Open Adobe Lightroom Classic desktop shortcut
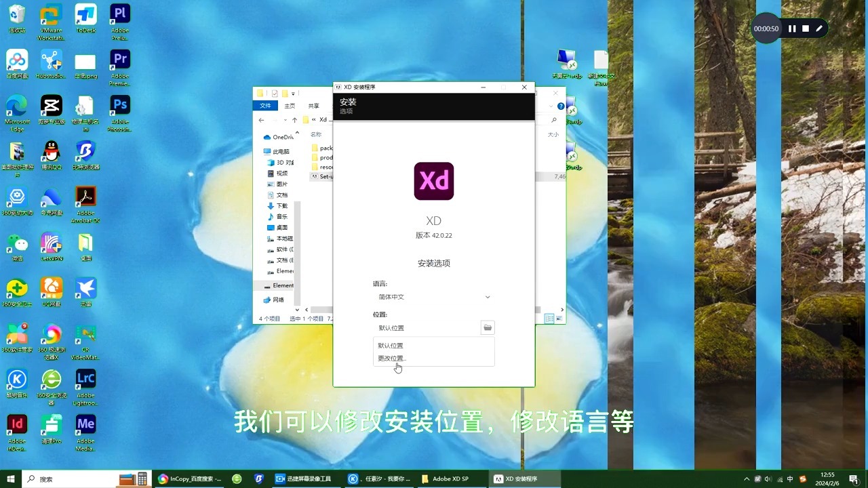This screenshot has height=488, width=868. (85, 387)
